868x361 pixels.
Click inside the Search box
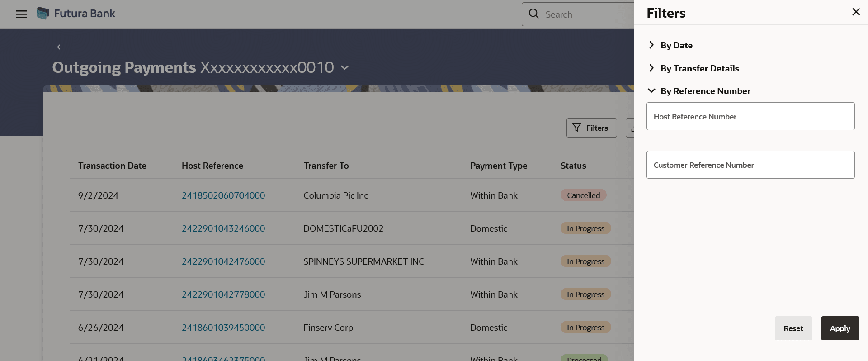[583, 14]
